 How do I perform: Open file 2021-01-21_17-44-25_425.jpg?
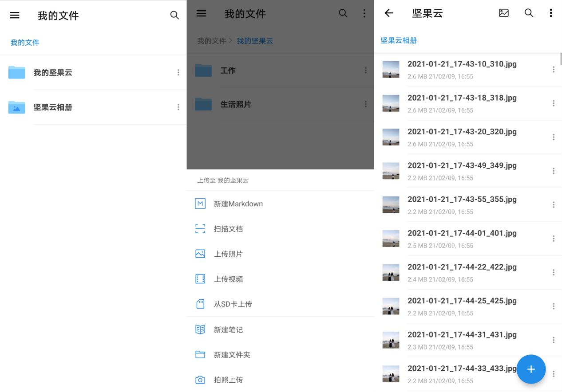coord(468,306)
